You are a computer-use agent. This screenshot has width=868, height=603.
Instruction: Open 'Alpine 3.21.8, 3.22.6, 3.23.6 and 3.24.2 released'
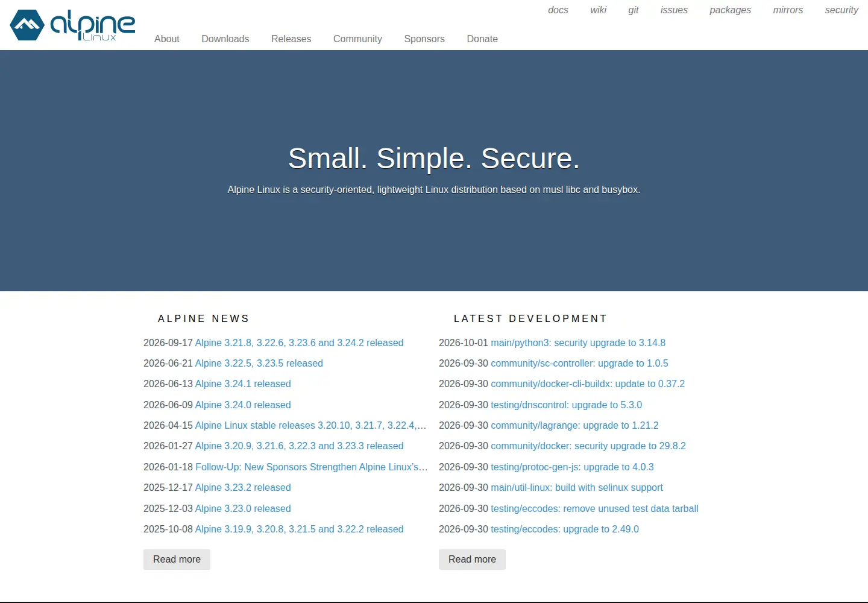tap(300, 343)
